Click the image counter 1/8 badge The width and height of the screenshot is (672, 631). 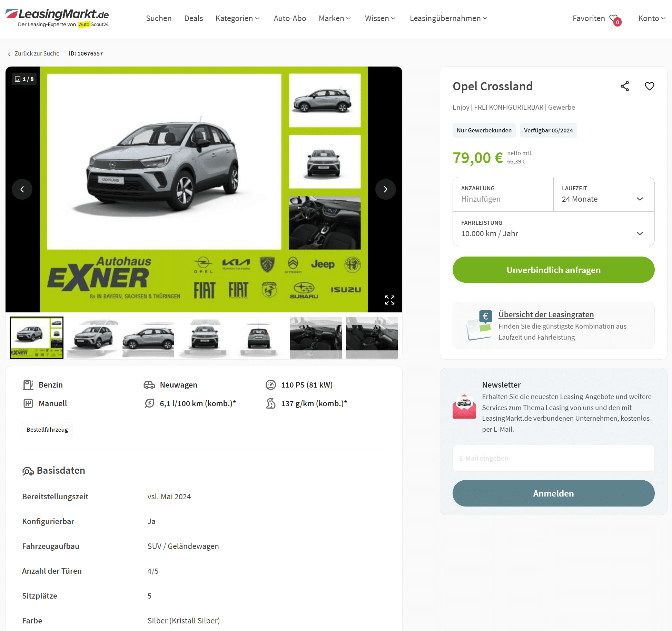[x=24, y=79]
